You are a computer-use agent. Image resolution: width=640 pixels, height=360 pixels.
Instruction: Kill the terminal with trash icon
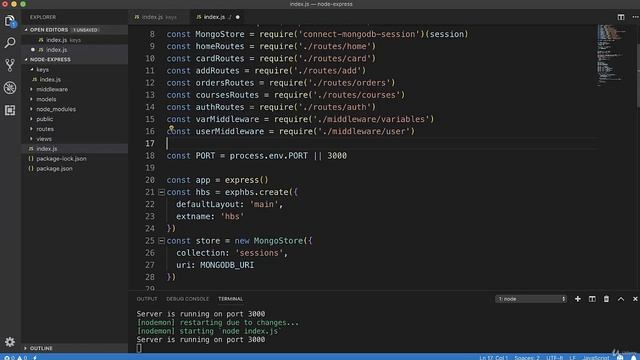click(x=606, y=299)
